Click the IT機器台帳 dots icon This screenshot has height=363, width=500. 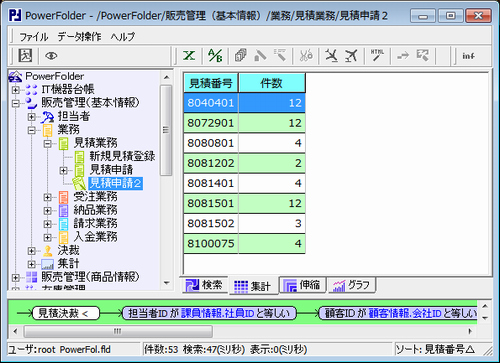click(31, 90)
